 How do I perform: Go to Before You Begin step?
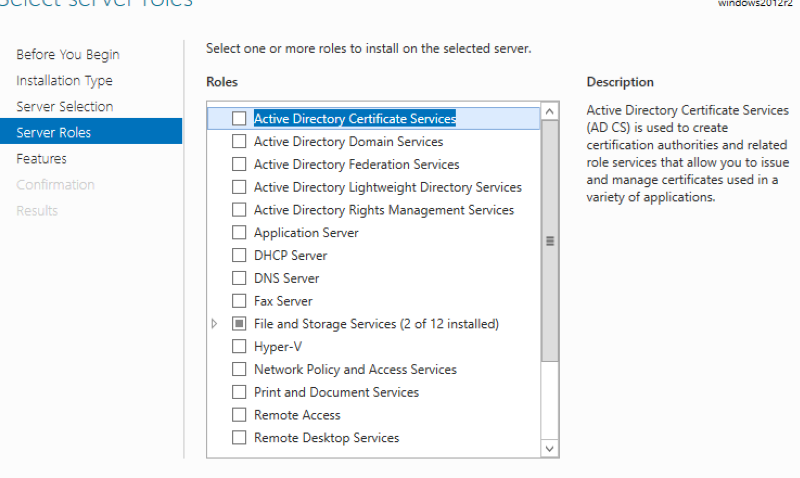click(x=68, y=55)
